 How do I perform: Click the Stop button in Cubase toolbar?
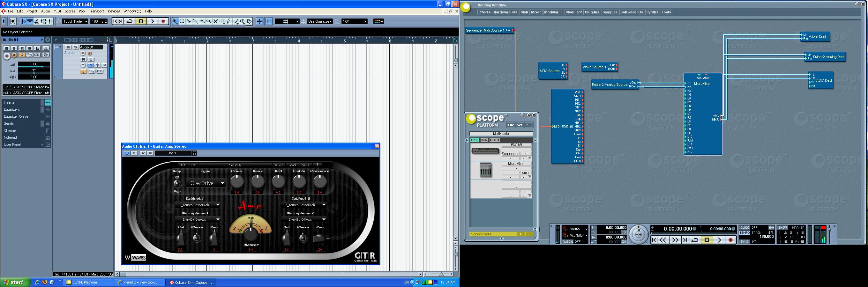click(x=141, y=21)
